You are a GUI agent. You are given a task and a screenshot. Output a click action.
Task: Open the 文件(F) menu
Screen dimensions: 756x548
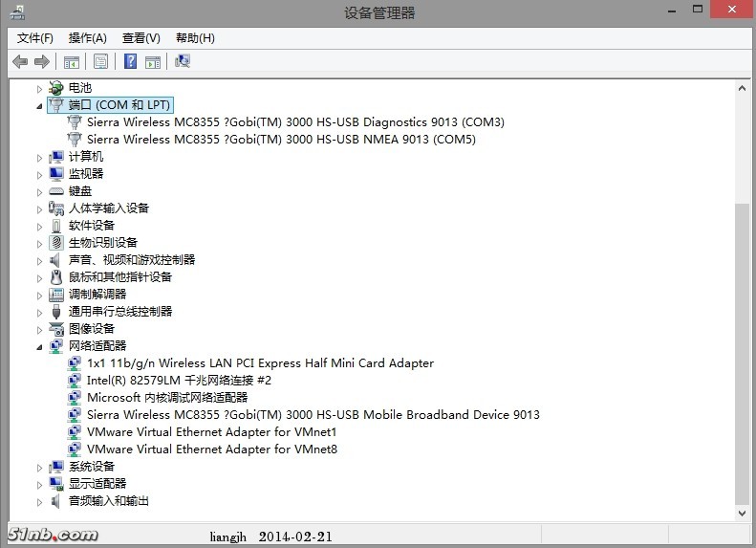click(x=35, y=38)
